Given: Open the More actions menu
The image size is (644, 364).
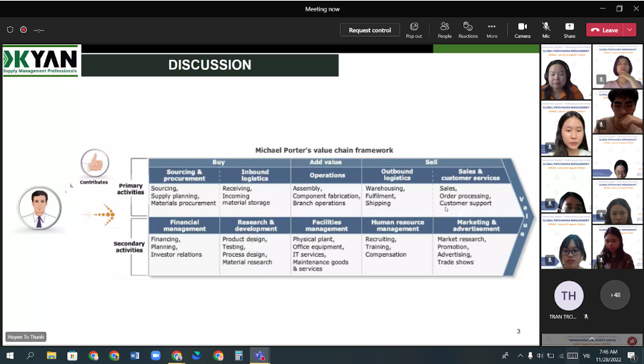Looking at the screenshot, I should [492, 30].
